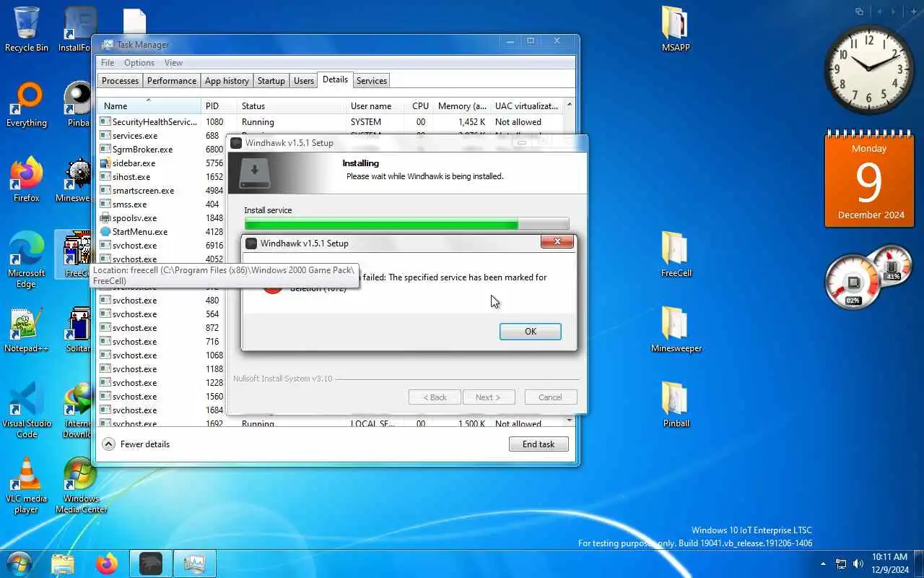Switch to the Processes tab

120,81
